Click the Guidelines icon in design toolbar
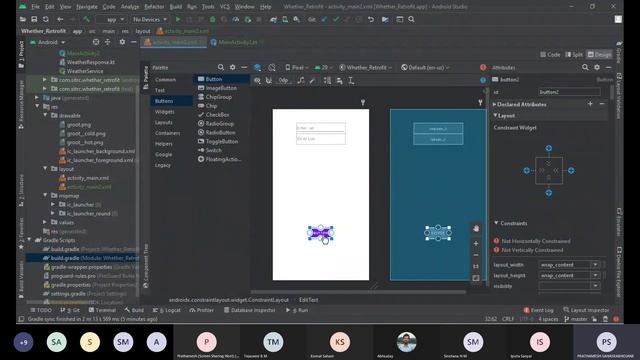 [351, 81]
